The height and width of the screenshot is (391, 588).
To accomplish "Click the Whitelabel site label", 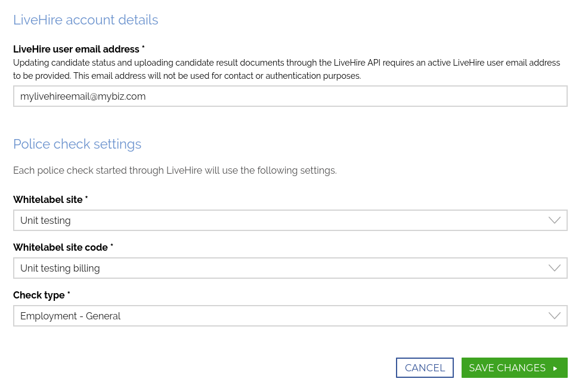I will pos(50,199).
